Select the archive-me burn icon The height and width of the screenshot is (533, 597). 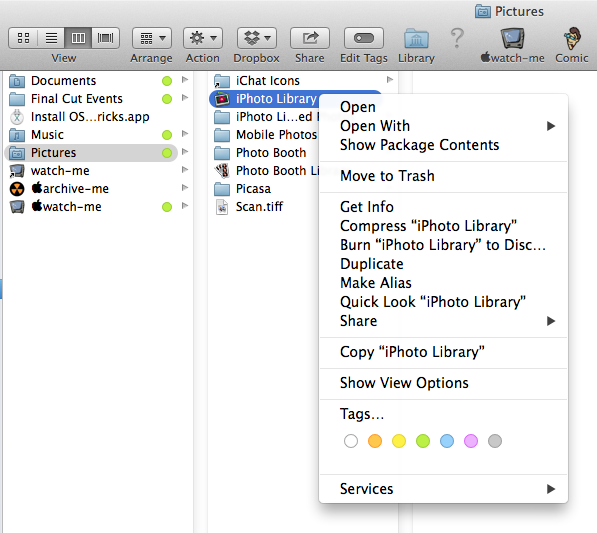(17, 189)
